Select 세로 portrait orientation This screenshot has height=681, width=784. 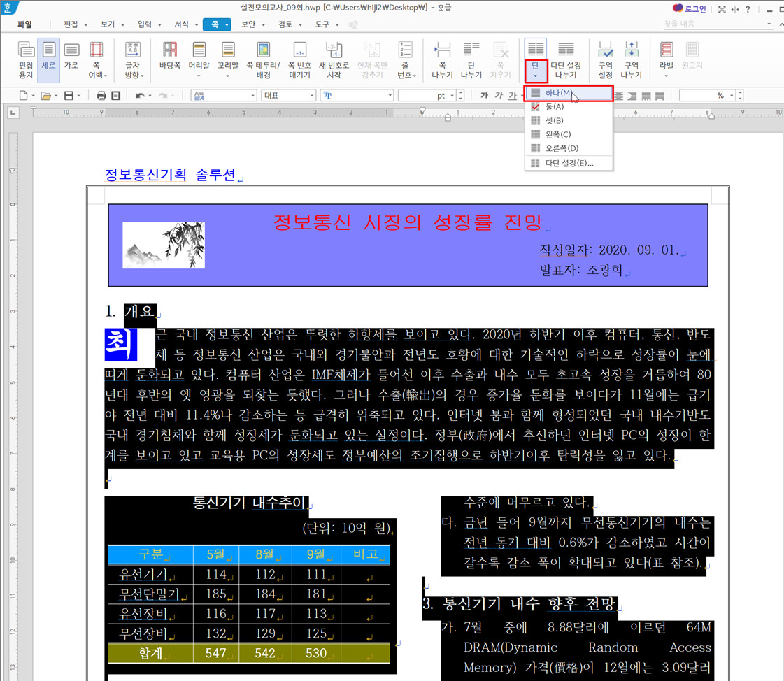pos(48,60)
